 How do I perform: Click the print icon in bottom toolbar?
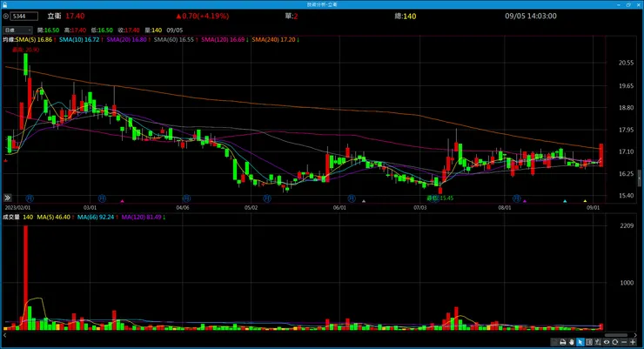[563, 342]
